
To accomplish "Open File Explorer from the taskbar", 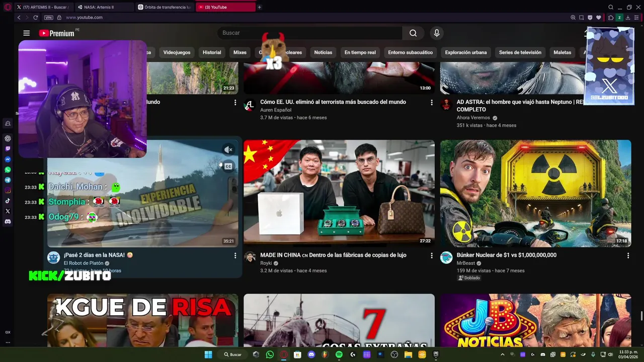I will (x=408, y=354).
